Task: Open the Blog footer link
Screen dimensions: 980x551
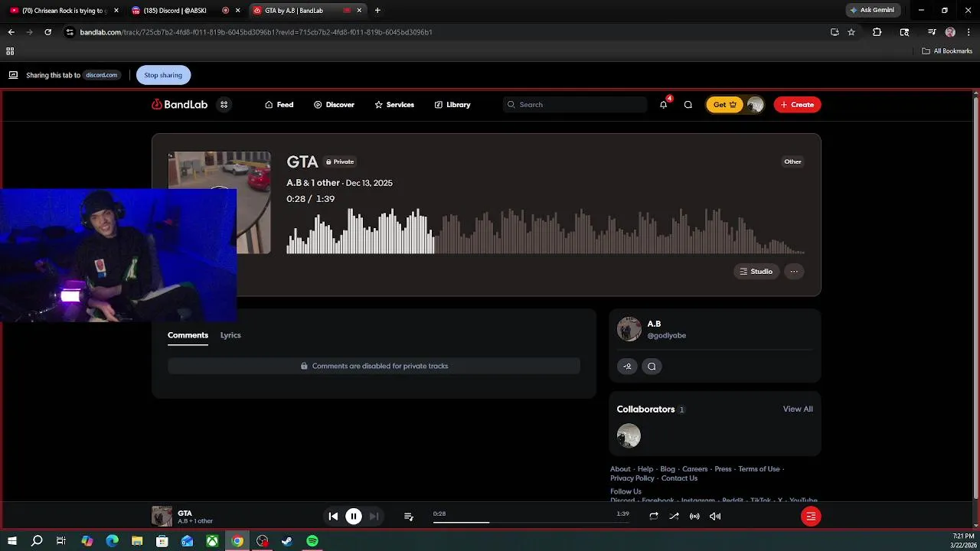Action: [x=668, y=469]
